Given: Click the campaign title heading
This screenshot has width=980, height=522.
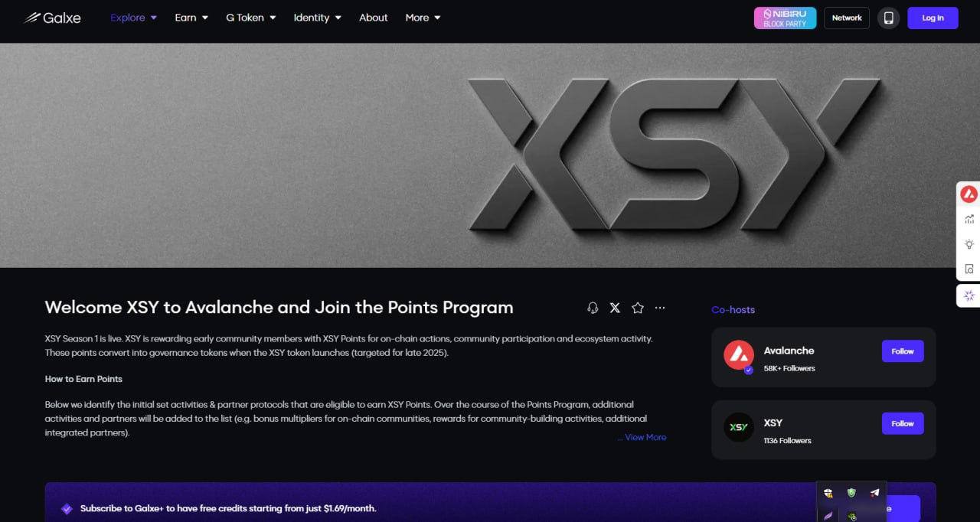Looking at the screenshot, I should tap(279, 308).
